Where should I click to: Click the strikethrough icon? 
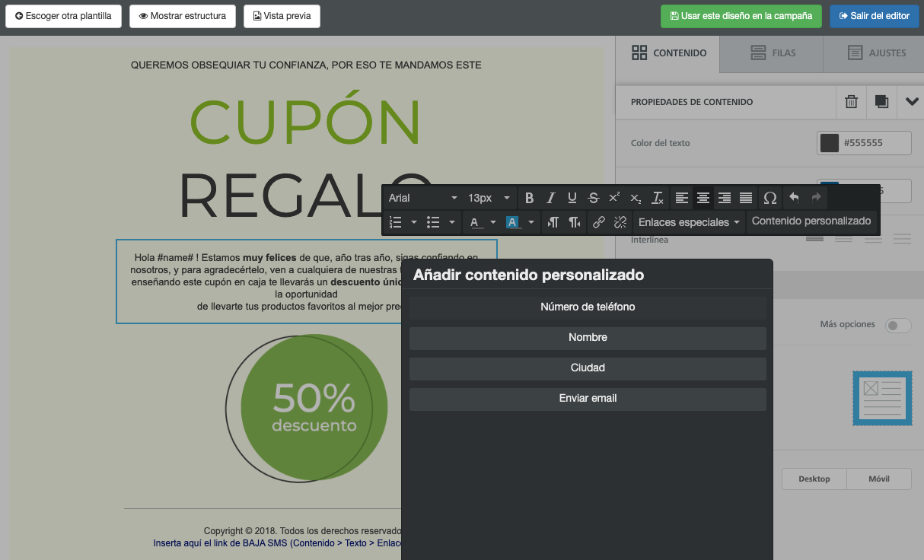[x=594, y=198]
